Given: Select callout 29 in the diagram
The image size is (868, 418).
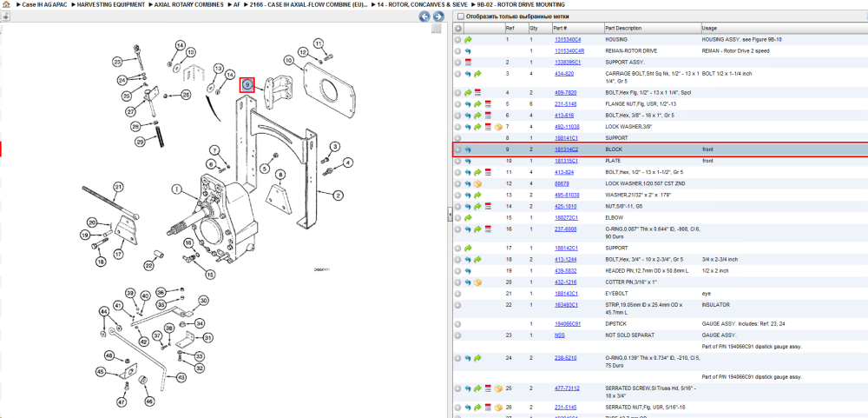Looking at the screenshot, I should 140,143.
